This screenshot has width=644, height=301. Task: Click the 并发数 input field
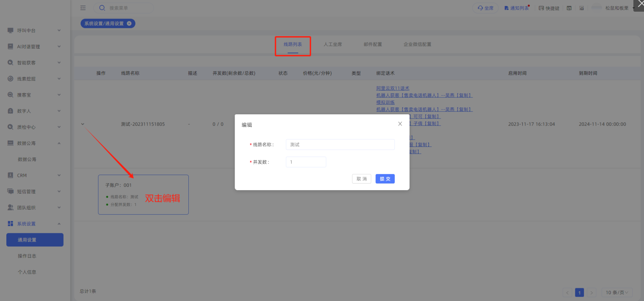click(x=306, y=162)
